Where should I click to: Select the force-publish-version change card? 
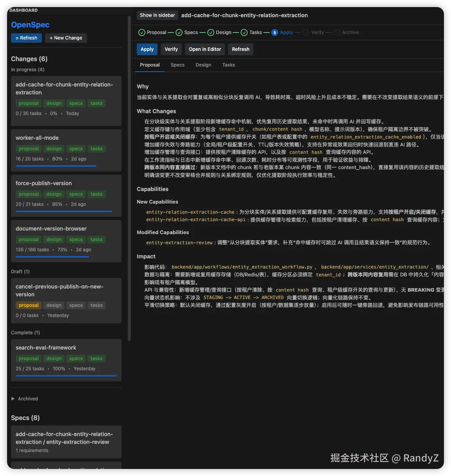click(x=66, y=196)
